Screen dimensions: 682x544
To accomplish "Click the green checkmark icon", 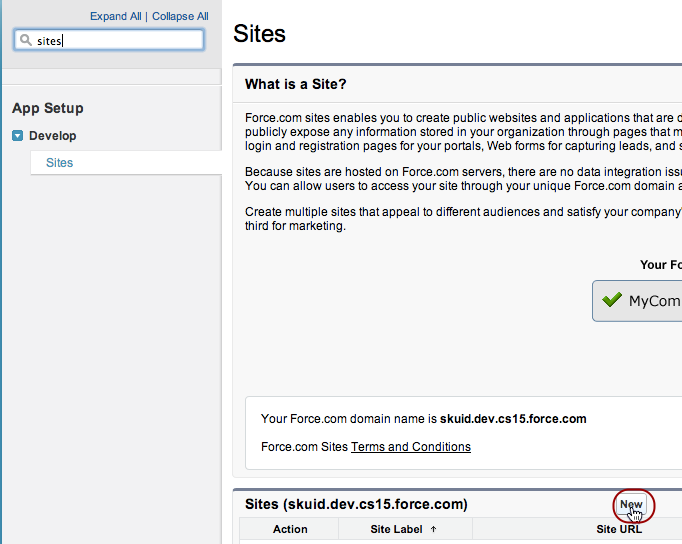I will 612,300.
